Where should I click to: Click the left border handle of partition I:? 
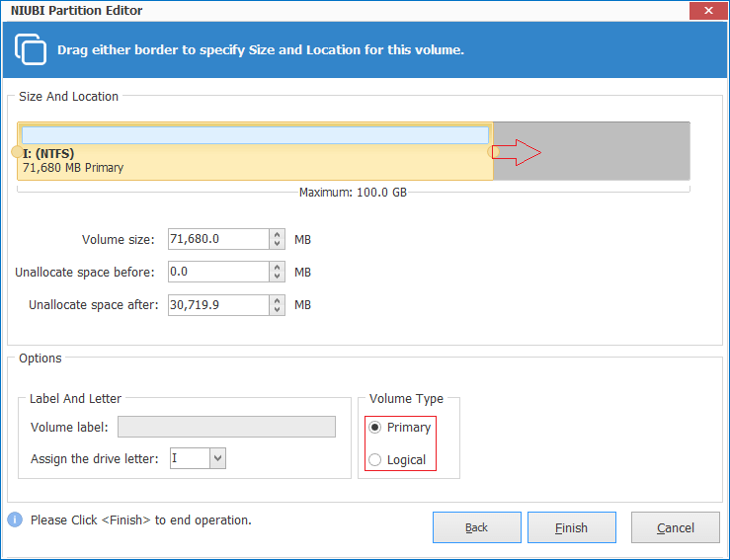16,151
